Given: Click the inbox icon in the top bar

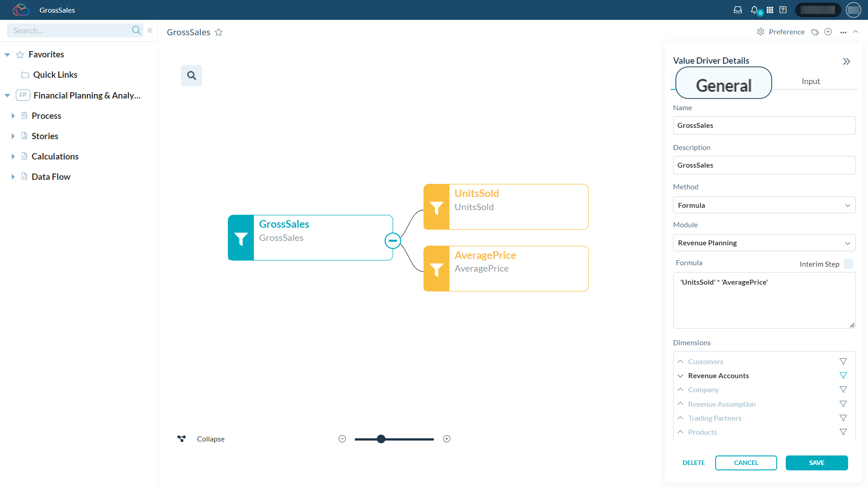Looking at the screenshot, I should [738, 9].
